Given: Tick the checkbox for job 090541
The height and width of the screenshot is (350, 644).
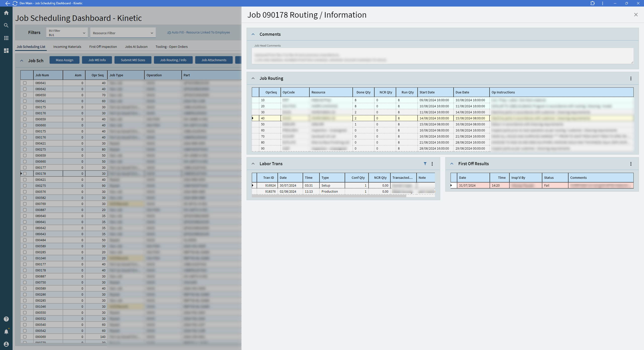Looking at the screenshot, I should (x=25, y=101).
